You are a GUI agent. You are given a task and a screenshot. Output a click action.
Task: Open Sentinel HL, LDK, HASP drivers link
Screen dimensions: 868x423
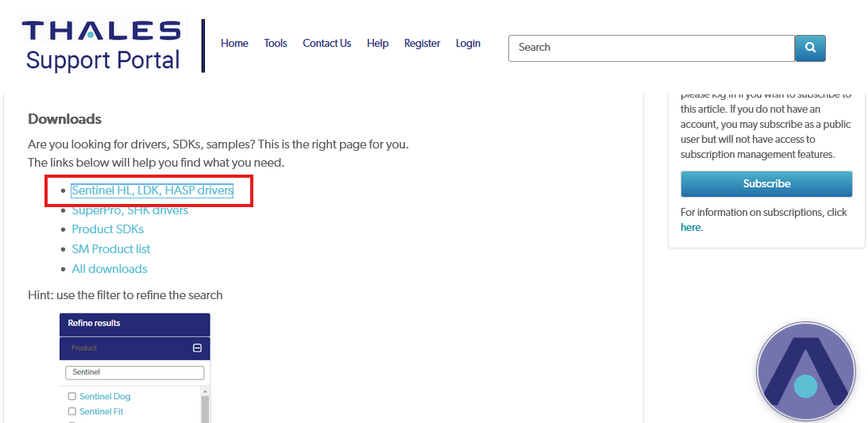coord(152,190)
